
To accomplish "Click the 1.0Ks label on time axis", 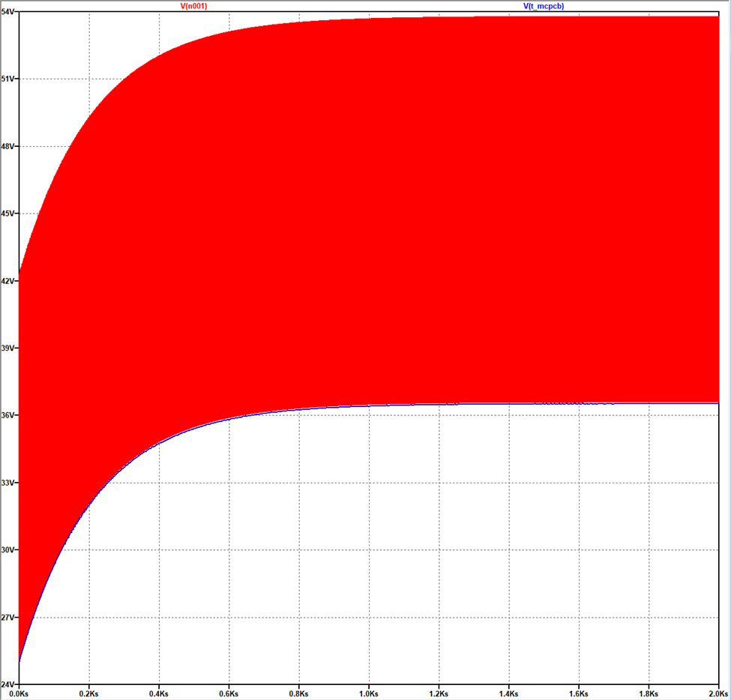I will 369,694.
